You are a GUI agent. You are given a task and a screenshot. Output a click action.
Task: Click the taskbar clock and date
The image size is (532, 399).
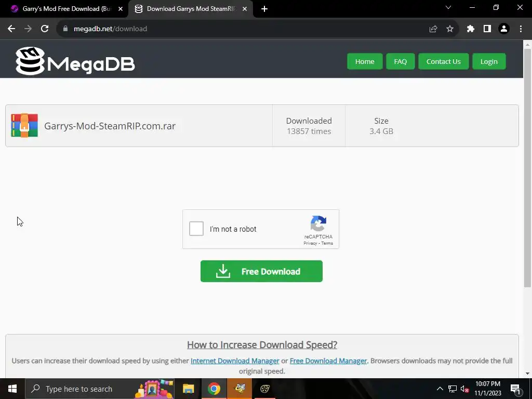coord(487,389)
